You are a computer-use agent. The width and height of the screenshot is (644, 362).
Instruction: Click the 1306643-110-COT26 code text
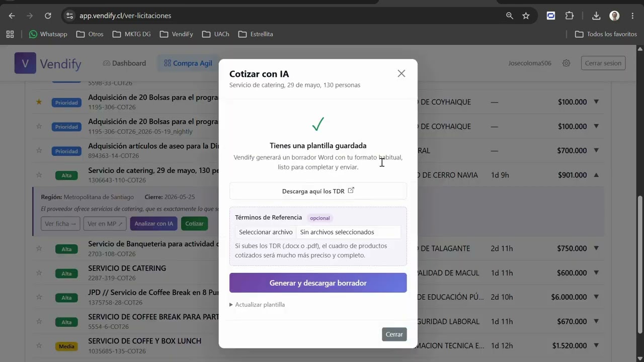(117, 180)
